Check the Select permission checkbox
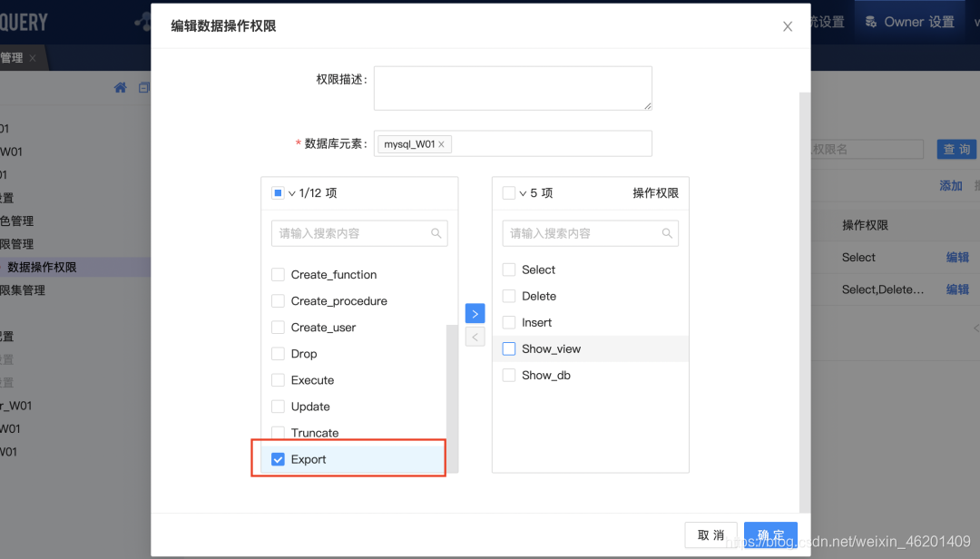Screen dimensions: 980x559 click(x=509, y=270)
